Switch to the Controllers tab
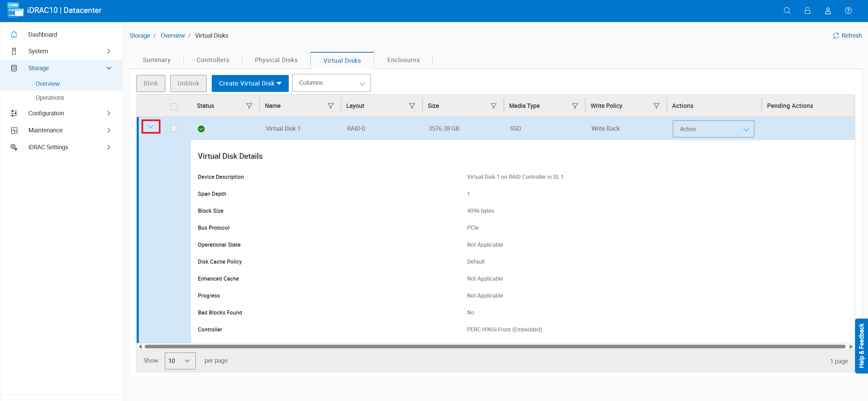The width and height of the screenshot is (868, 401). 213,60
